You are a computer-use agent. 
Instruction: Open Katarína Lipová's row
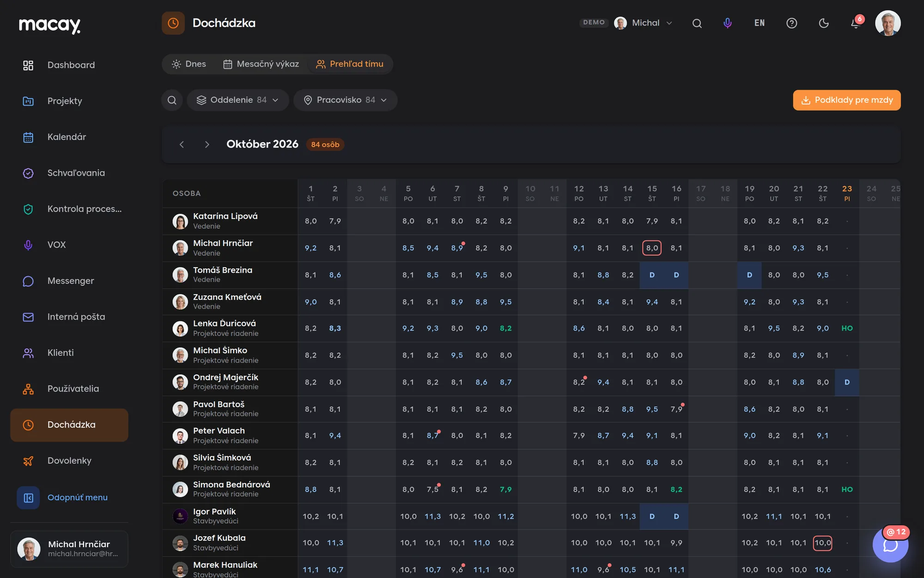pos(531,221)
